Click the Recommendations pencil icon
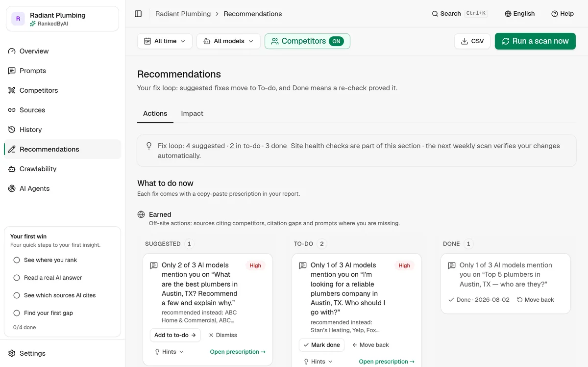This screenshot has height=367, width=588. coord(12,149)
